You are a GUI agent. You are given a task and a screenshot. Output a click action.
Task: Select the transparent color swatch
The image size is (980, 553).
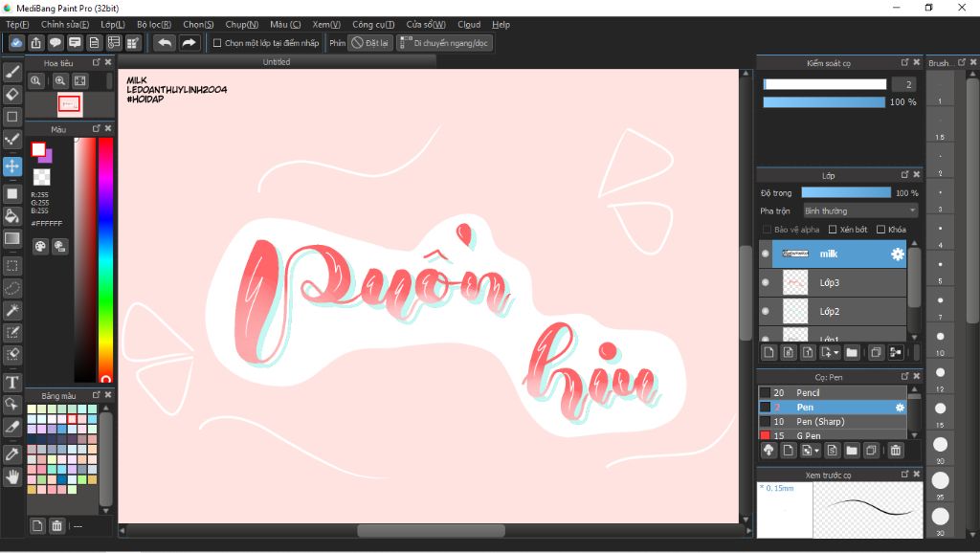click(41, 177)
